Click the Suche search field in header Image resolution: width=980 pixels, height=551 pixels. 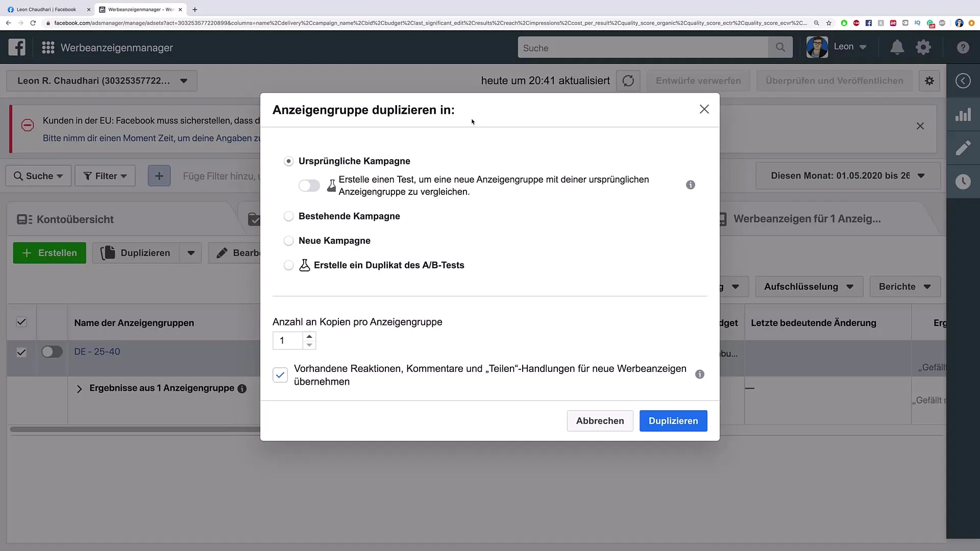point(643,47)
